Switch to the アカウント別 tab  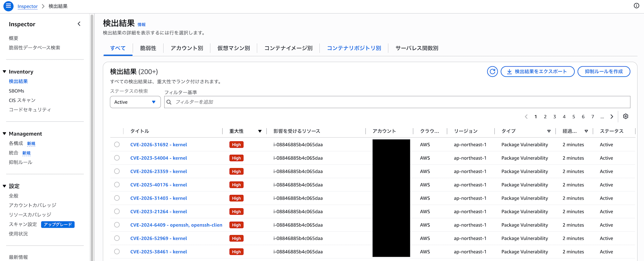coord(187,48)
